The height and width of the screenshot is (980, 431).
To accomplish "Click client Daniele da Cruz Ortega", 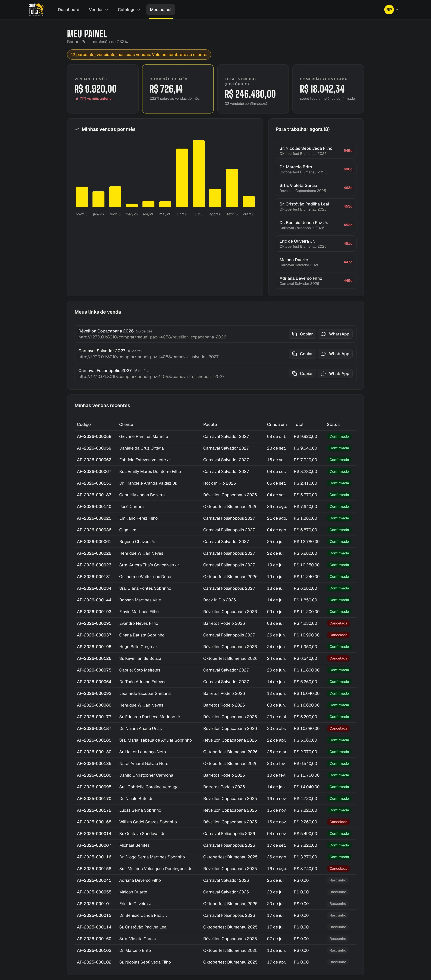I will 141,448.
